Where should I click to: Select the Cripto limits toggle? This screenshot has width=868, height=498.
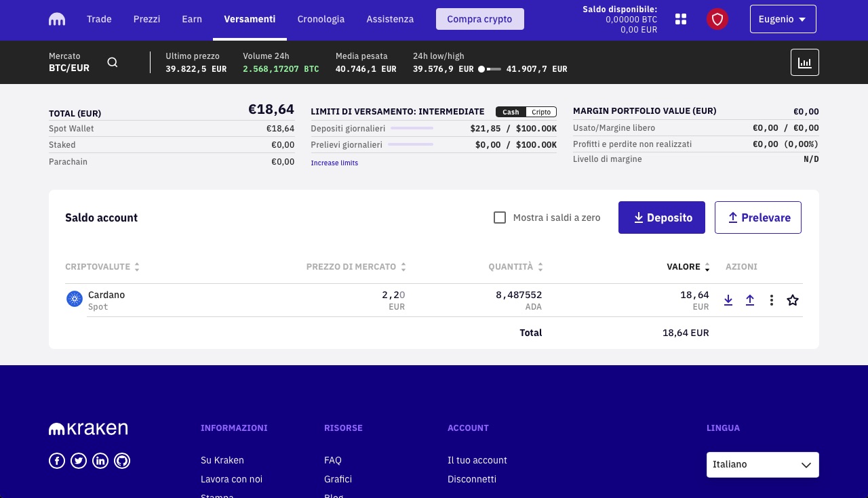tap(541, 112)
